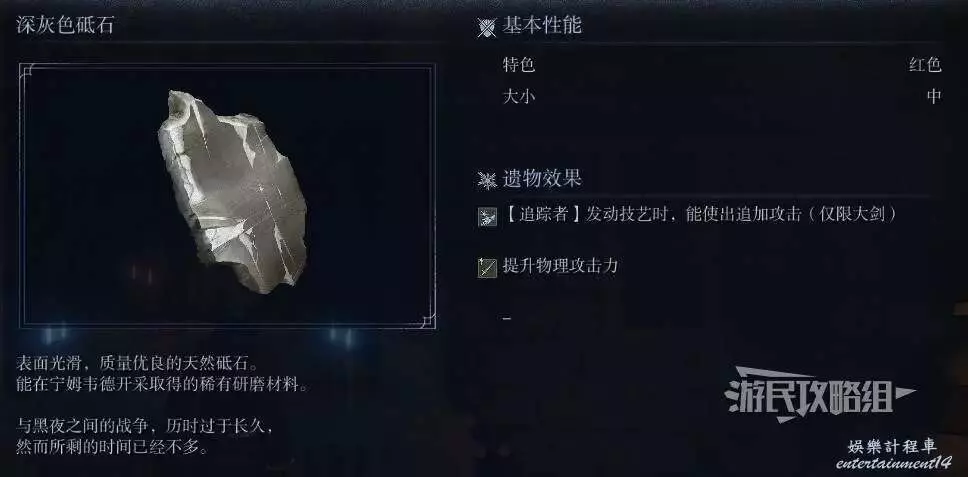This screenshot has width=968, height=477.
Task: Click the 游民攻略组 watermark logo
Action: pos(820,395)
